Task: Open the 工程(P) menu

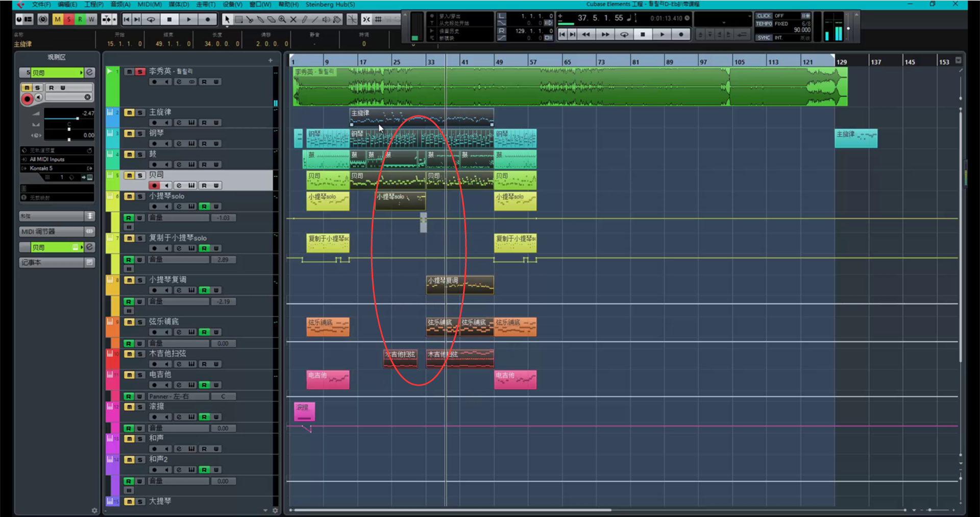Action: tap(94, 5)
